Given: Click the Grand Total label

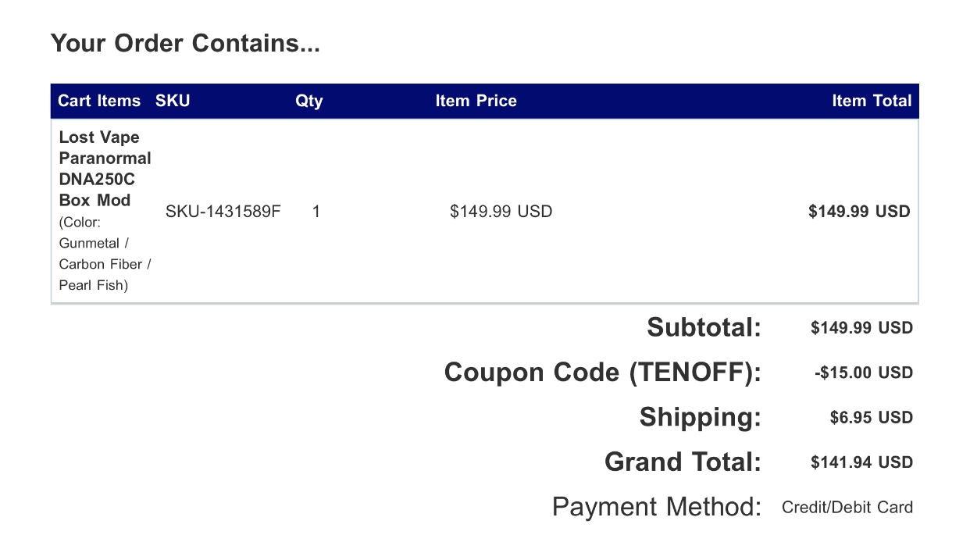Looking at the screenshot, I should tap(683, 462).
